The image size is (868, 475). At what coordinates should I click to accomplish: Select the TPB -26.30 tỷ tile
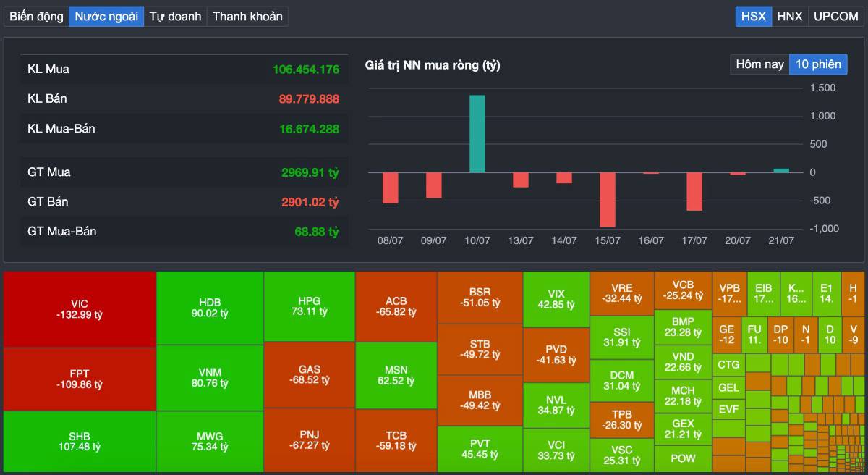[621, 420]
